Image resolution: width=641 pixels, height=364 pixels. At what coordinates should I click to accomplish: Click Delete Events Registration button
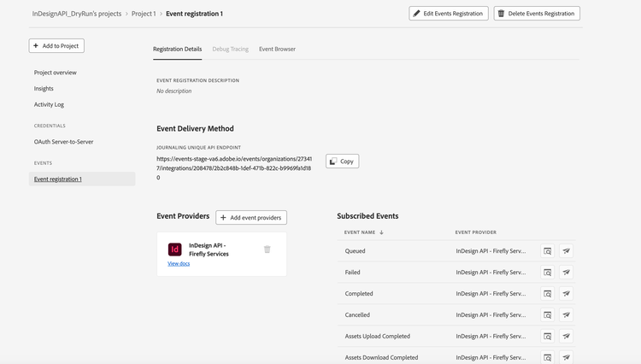click(x=537, y=14)
